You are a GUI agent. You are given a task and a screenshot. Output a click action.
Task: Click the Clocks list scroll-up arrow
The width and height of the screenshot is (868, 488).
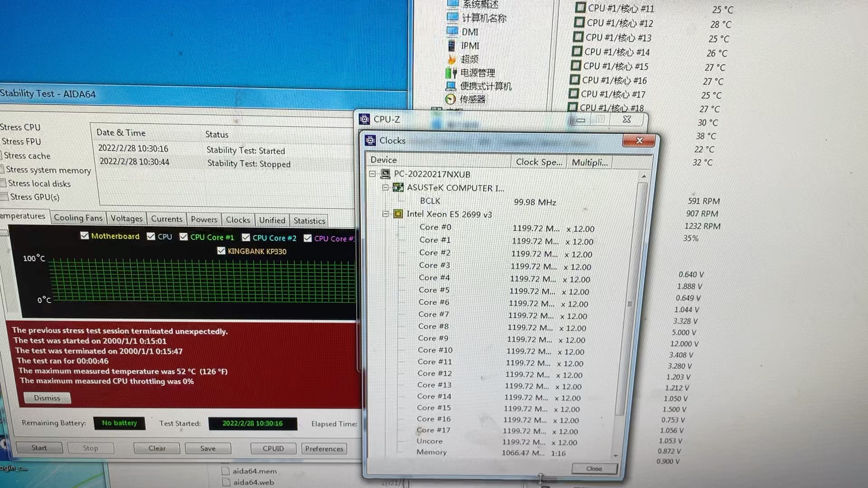643,176
